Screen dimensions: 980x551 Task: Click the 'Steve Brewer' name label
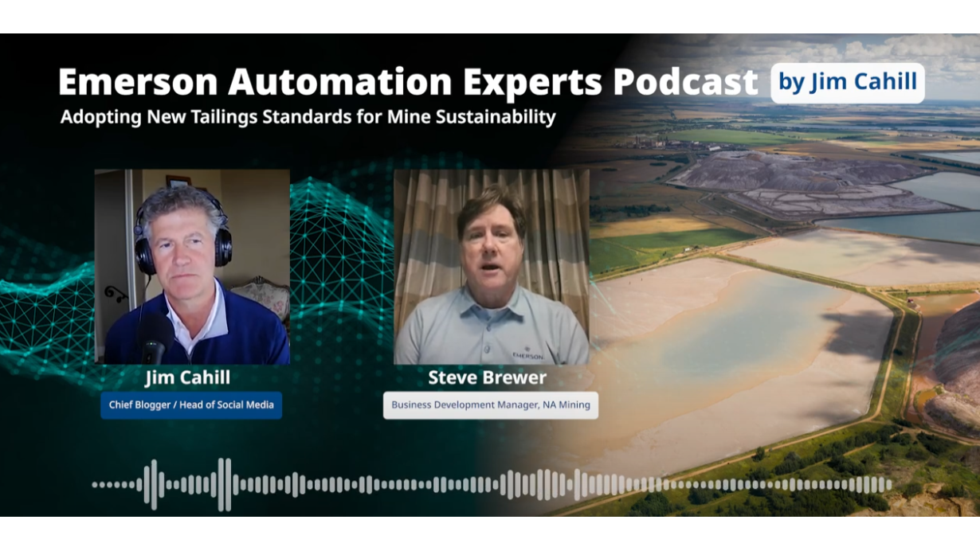click(487, 377)
